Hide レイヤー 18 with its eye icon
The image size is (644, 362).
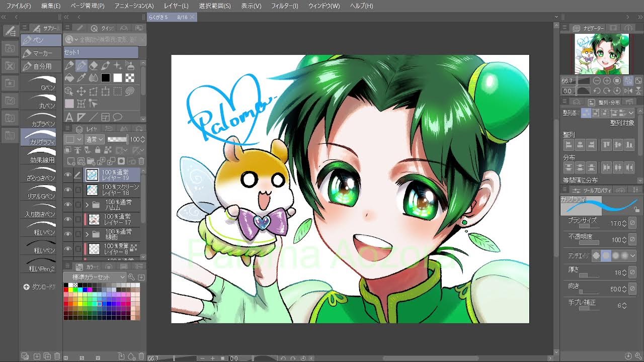tap(68, 190)
